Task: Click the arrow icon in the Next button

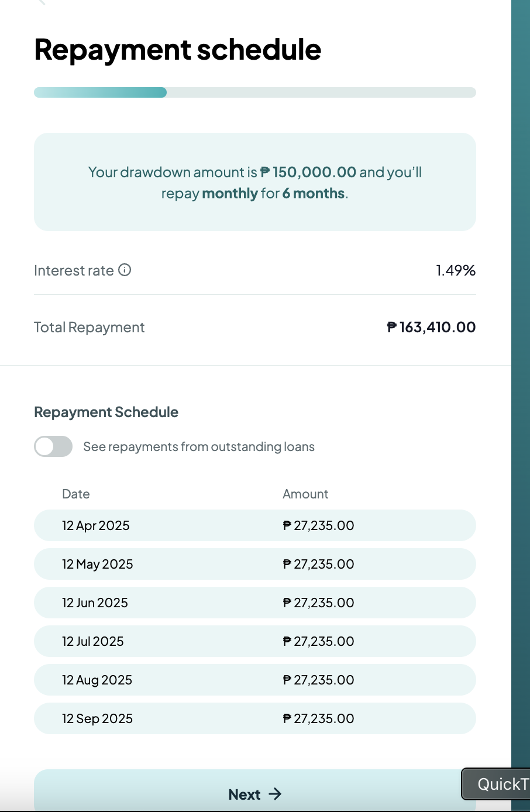Action: (x=275, y=794)
